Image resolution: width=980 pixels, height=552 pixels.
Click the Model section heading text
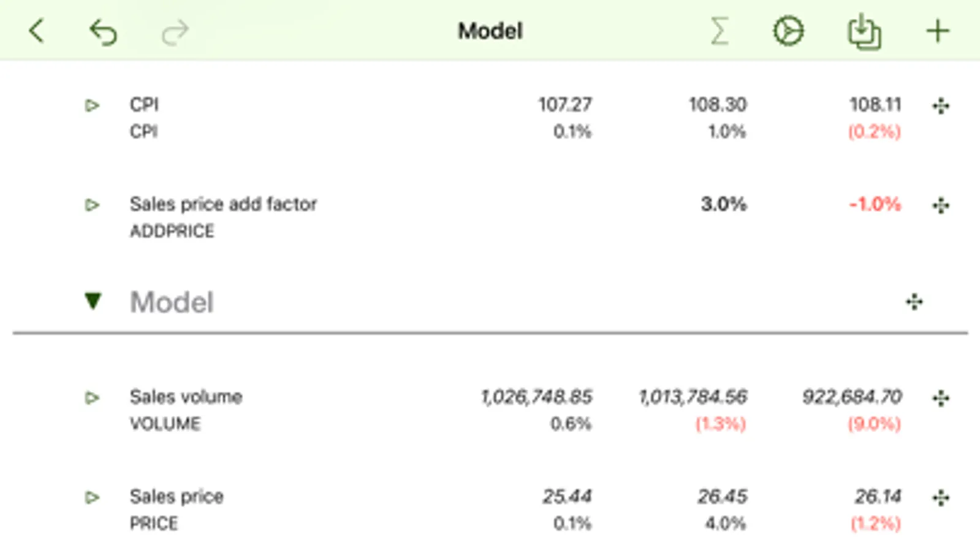[x=172, y=302]
